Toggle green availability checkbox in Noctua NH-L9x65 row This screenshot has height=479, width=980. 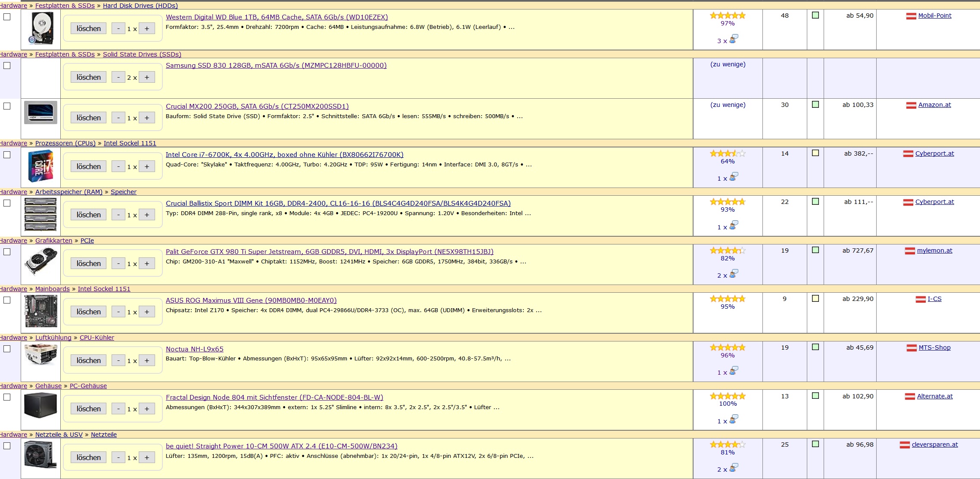click(815, 347)
